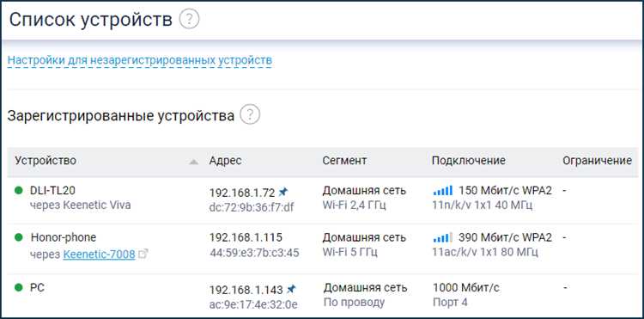Select device name PC
The height and width of the screenshot is (319, 644).
point(37,287)
